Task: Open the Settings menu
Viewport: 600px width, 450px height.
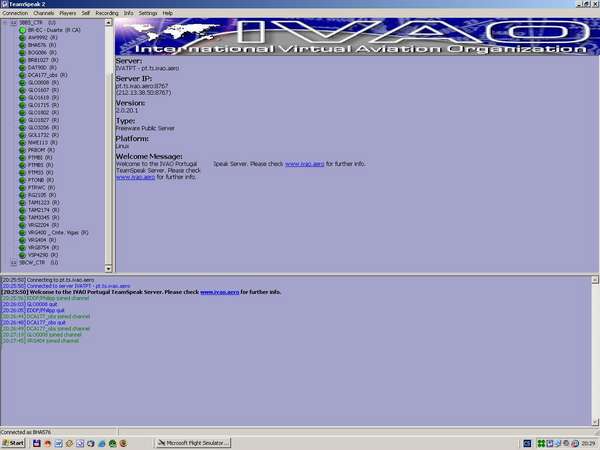Action: pyautogui.click(x=147, y=13)
